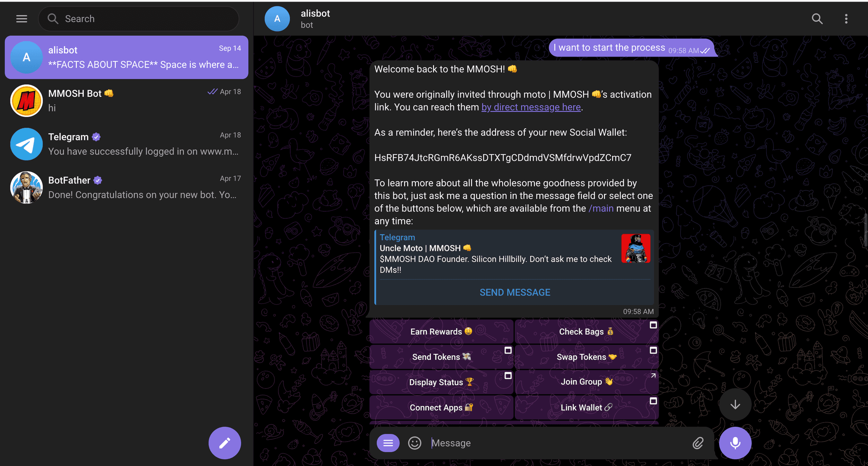Click the Connect Apps button
Image resolution: width=868 pixels, height=466 pixels.
coord(441,407)
